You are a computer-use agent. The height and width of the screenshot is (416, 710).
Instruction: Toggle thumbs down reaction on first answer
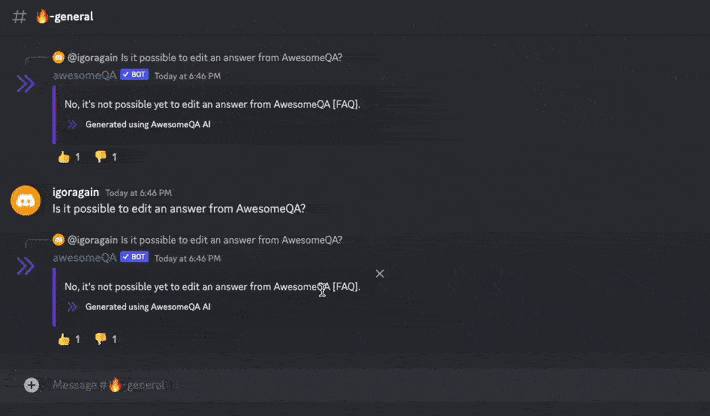105,157
